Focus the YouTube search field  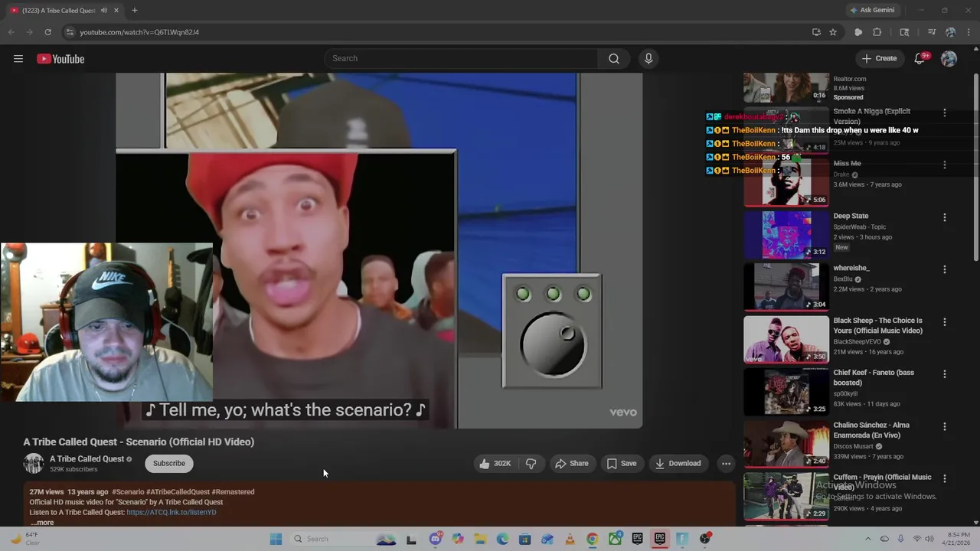point(462,59)
